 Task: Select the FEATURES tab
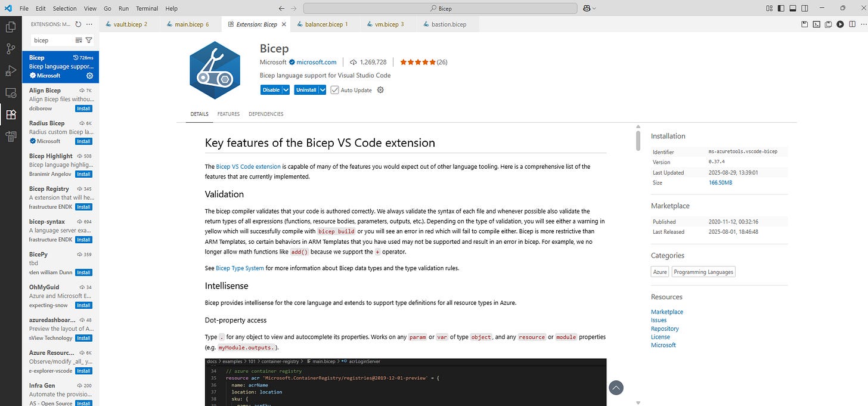coord(228,114)
